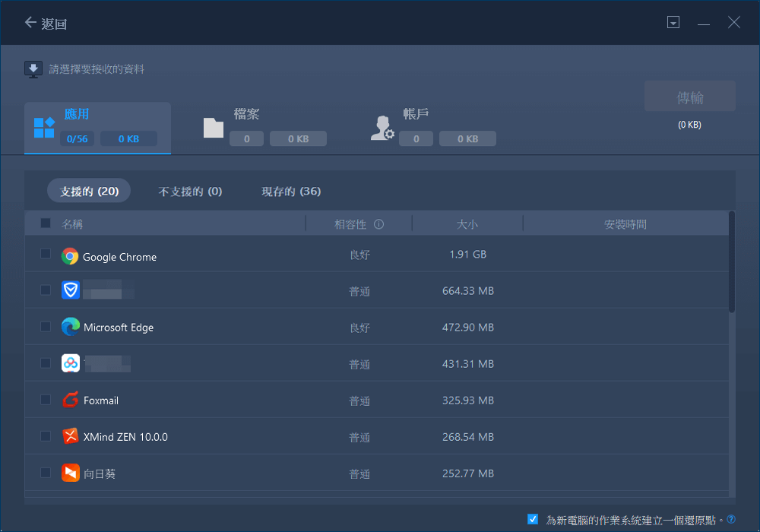Sort the list by 大小 column header
Image resolution: width=760 pixels, height=532 pixels.
coord(467,224)
